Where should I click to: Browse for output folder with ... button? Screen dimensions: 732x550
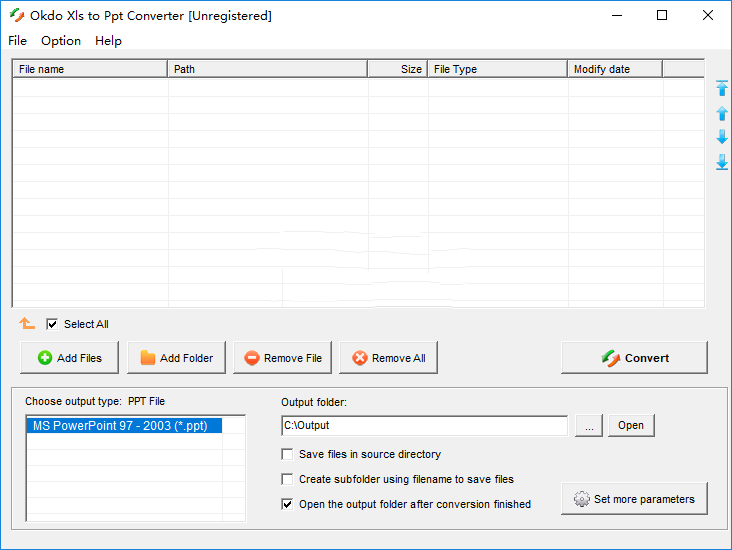tap(589, 425)
